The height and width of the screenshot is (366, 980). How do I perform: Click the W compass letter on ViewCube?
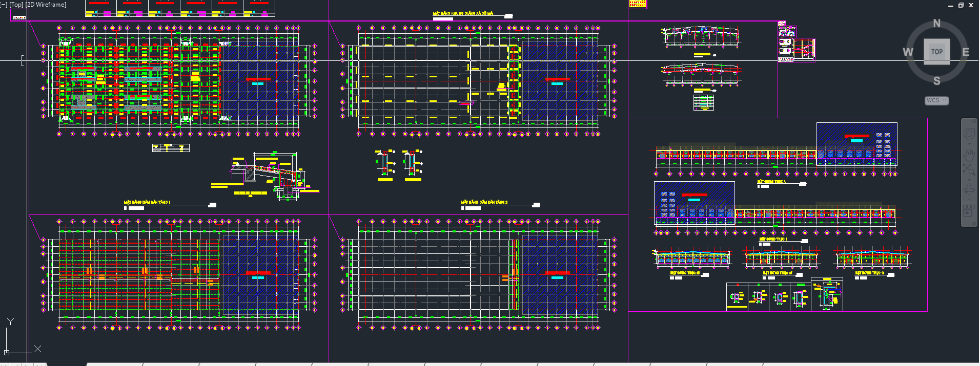pos(908,52)
